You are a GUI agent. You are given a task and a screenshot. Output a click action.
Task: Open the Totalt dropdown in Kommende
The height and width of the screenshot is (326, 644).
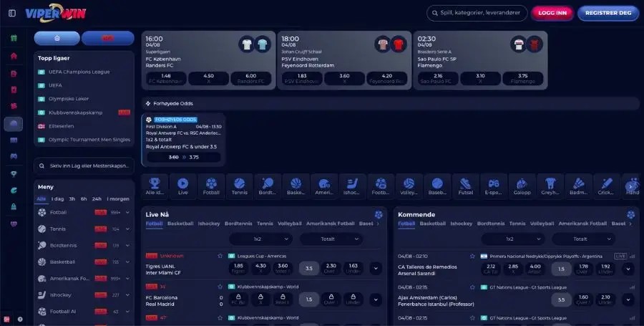584,239
